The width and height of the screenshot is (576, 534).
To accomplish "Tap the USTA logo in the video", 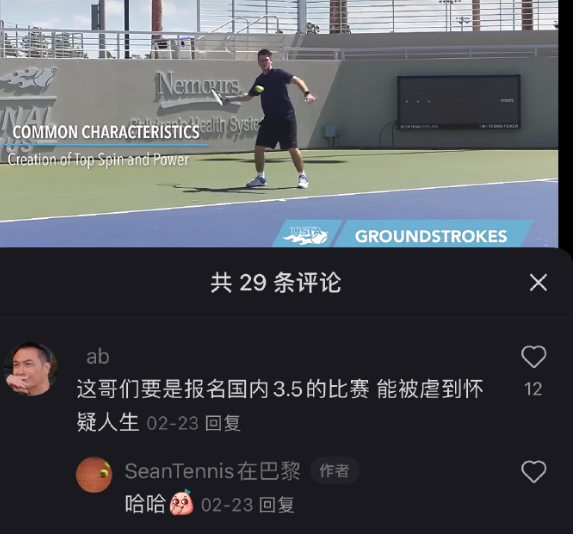I will (x=305, y=236).
